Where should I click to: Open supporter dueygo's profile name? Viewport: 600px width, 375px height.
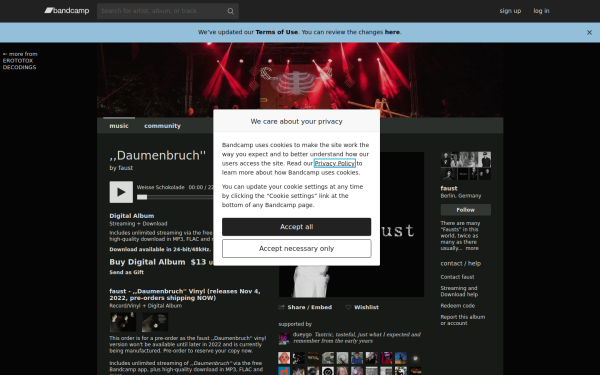click(302, 334)
